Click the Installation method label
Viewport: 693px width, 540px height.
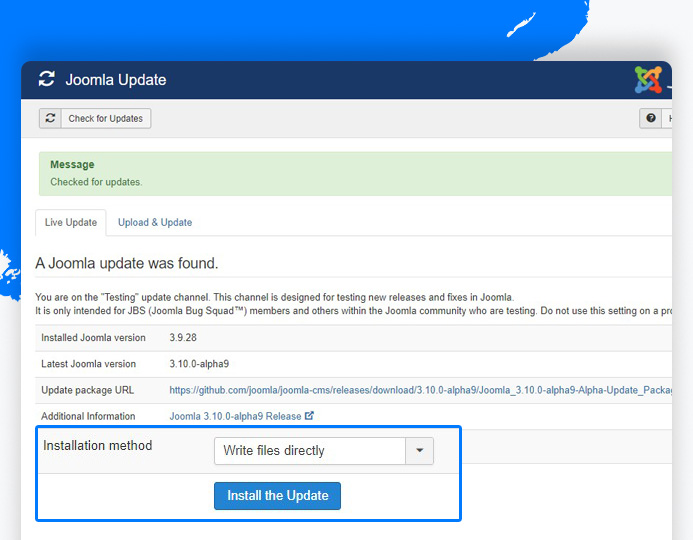pyautogui.click(x=98, y=445)
